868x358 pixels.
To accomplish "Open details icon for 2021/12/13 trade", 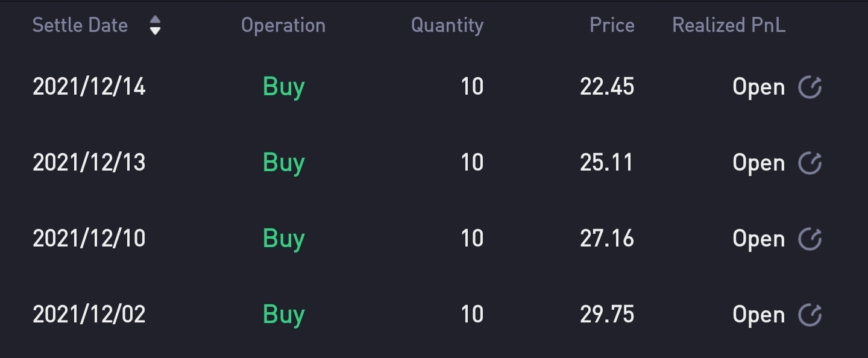I will [810, 163].
